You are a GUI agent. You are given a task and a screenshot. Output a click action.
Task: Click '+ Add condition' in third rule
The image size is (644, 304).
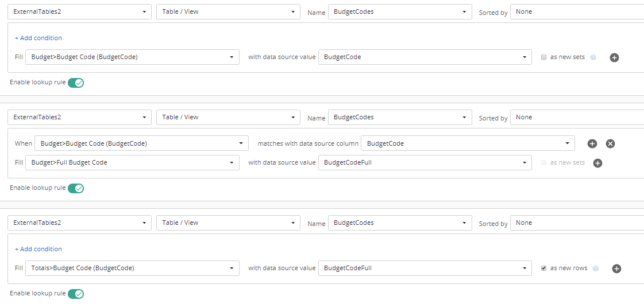[x=38, y=249]
